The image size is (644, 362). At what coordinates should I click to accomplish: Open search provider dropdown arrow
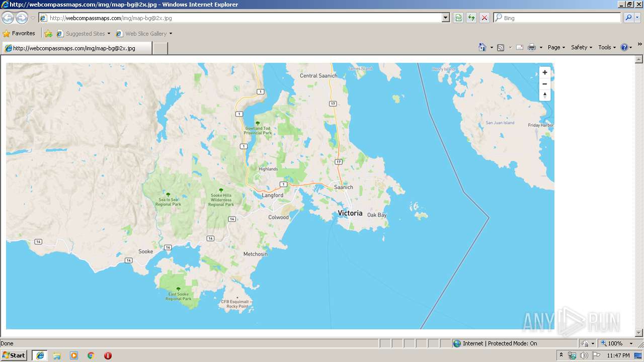click(637, 18)
